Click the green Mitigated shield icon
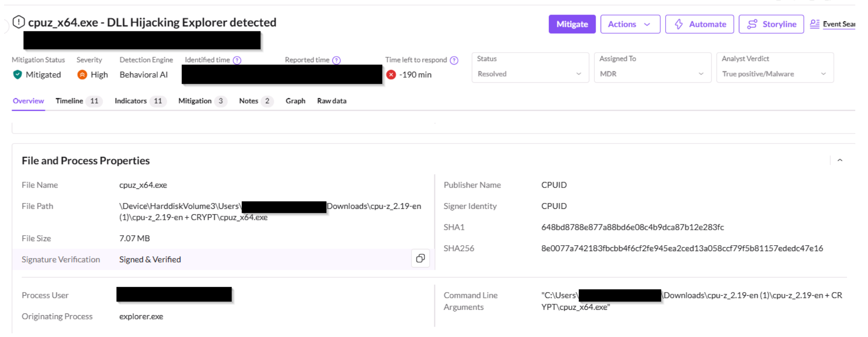This screenshot has height=337, width=868. click(x=18, y=74)
